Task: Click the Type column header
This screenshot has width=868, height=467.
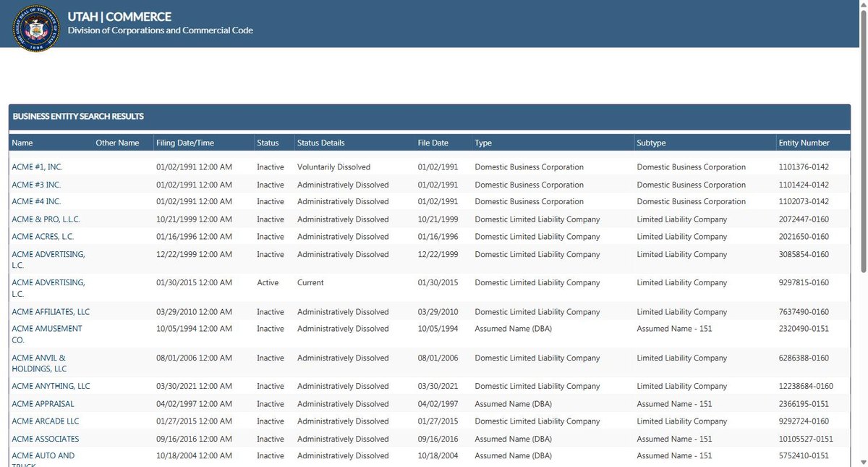Action: click(x=483, y=143)
